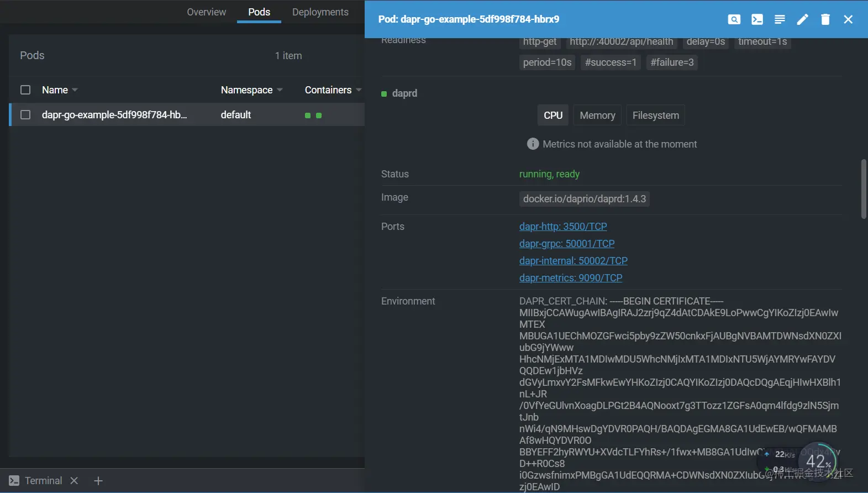Click the magnifier icon in pod header
This screenshot has width=868, height=493.
pos(734,19)
